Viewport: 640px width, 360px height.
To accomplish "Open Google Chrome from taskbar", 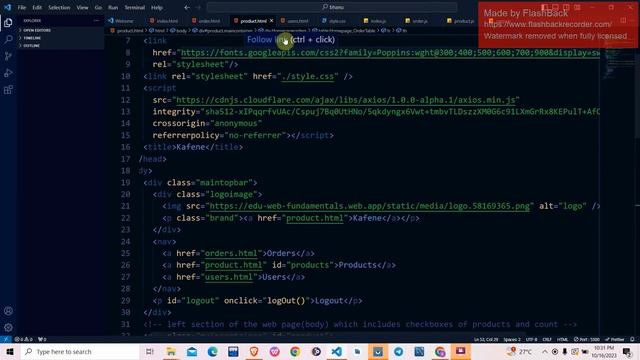I will click(295, 351).
